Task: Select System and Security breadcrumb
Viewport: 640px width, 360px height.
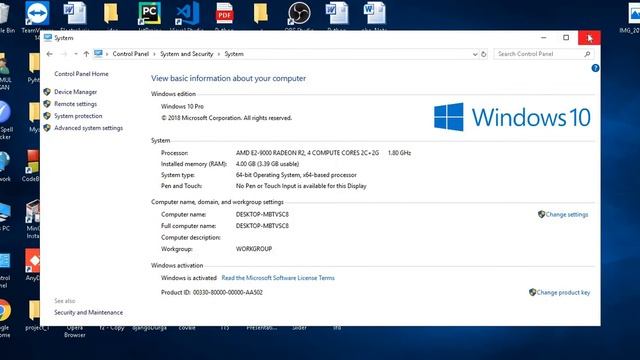Action: tap(187, 54)
